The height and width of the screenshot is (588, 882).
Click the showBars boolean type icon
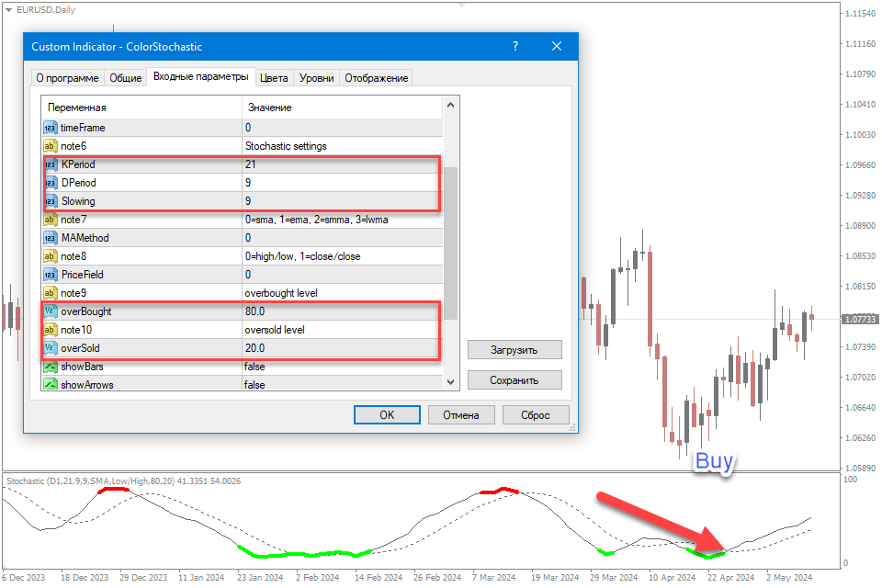tap(50, 367)
